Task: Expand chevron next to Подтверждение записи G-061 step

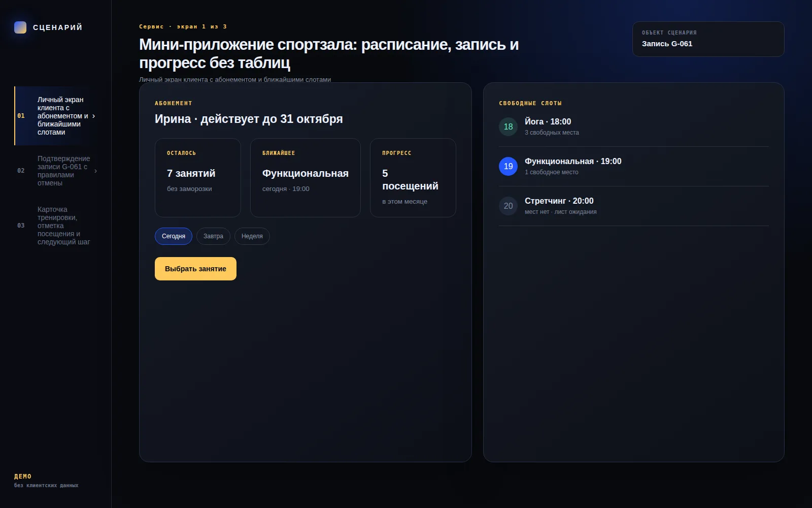Action: pyautogui.click(x=96, y=171)
